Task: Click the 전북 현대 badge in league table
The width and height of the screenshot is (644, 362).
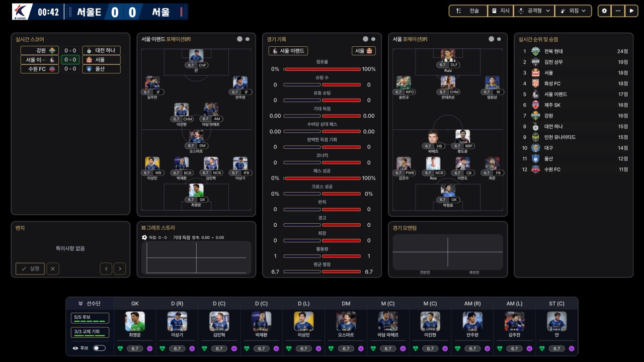Action: 535,51
